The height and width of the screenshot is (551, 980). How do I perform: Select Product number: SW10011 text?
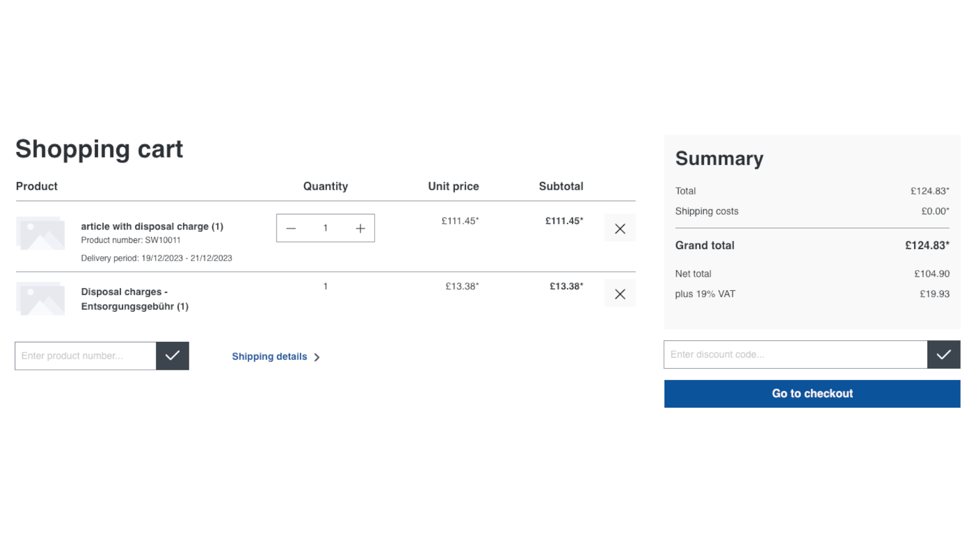[x=131, y=240]
